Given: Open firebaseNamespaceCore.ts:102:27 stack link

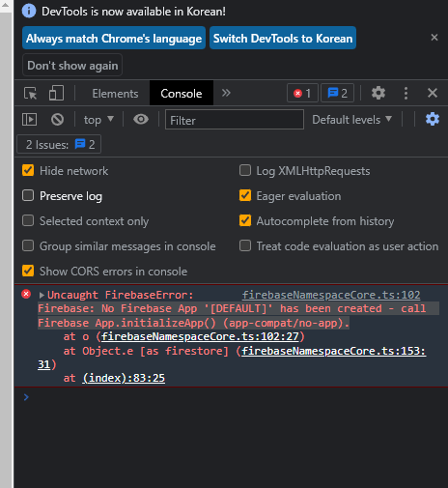Looking at the screenshot, I should 200,336.
